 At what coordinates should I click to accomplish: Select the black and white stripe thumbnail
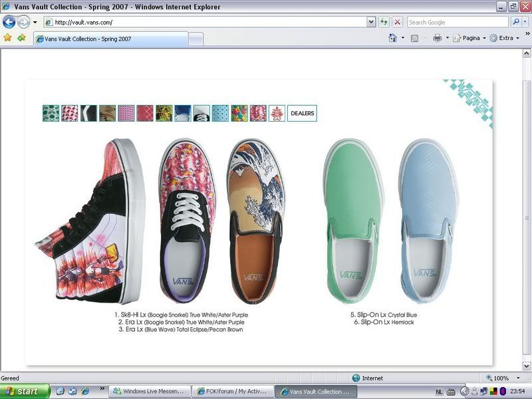88,113
